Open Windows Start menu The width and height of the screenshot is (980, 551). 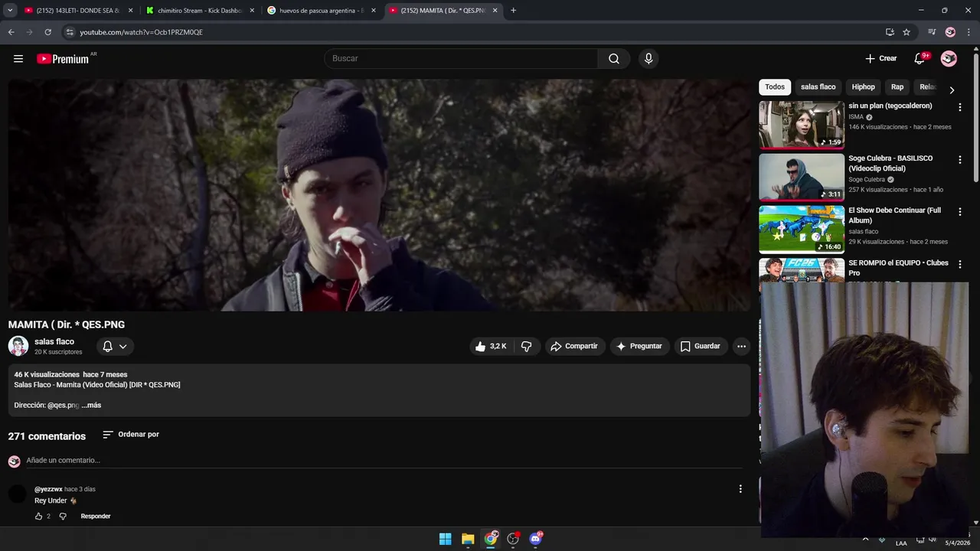point(445,539)
